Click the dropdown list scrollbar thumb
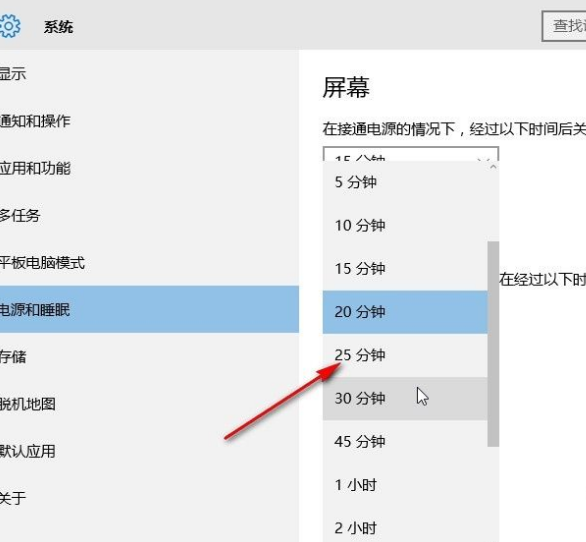Viewport: 586px width, 542px height. click(493, 344)
